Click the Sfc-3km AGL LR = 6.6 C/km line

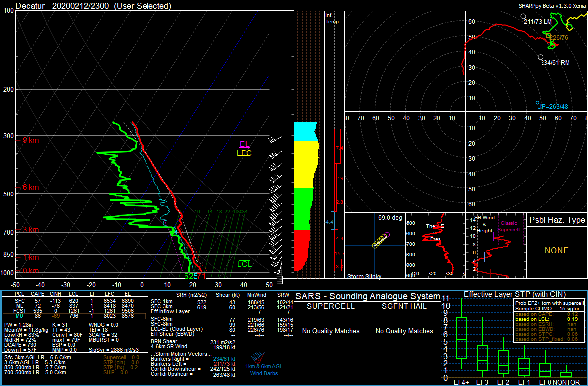coord(37,357)
